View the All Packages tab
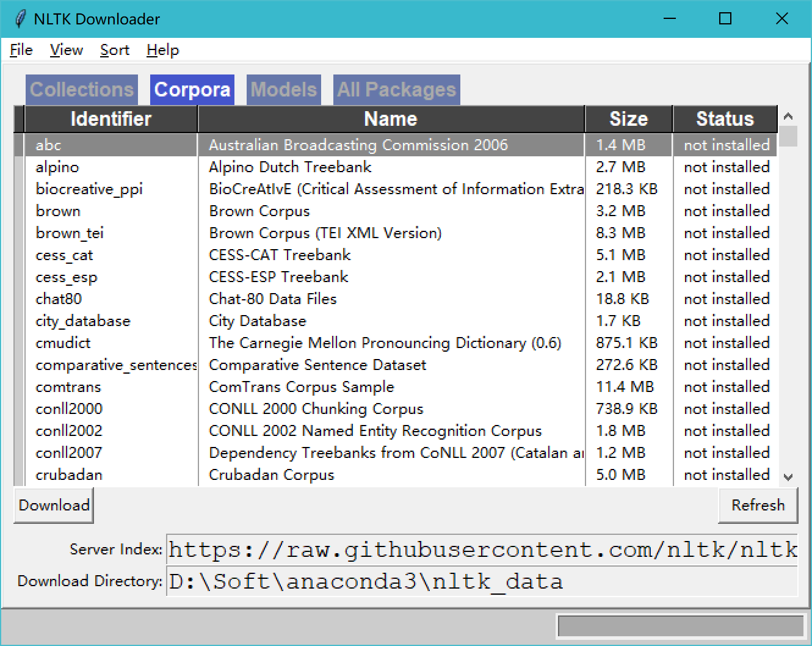This screenshot has width=812, height=646. (x=396, y=89)
